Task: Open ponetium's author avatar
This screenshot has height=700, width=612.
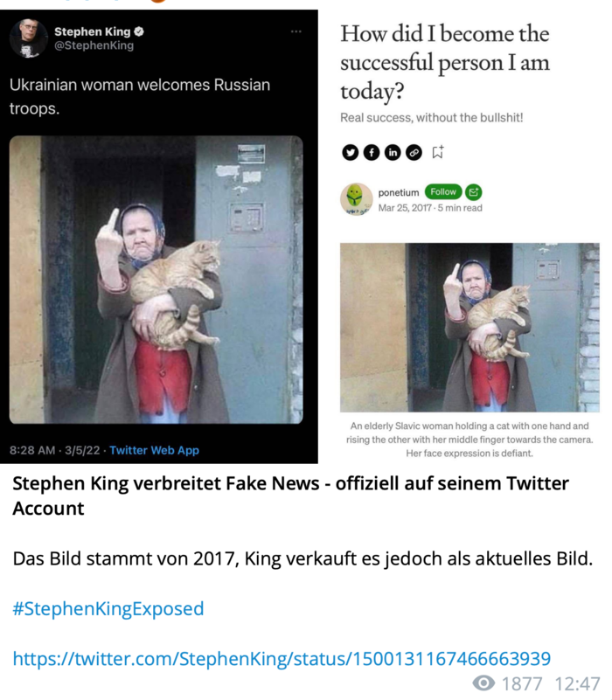Action: click(x=356, y=199)
